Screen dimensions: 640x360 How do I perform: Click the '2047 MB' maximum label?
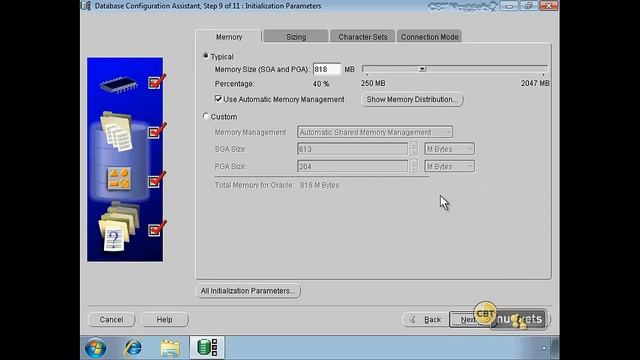[535, 83]
